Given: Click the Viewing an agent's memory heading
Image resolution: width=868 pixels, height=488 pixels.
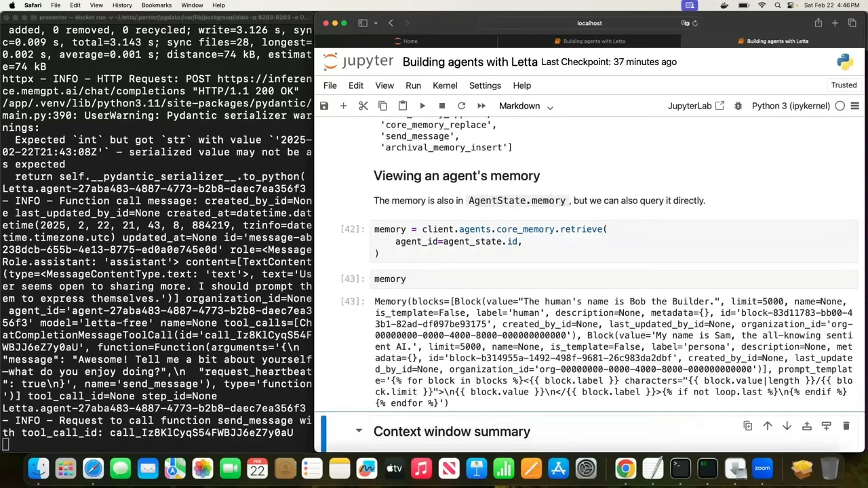Looking at the screenshot, I should [456, 176].
